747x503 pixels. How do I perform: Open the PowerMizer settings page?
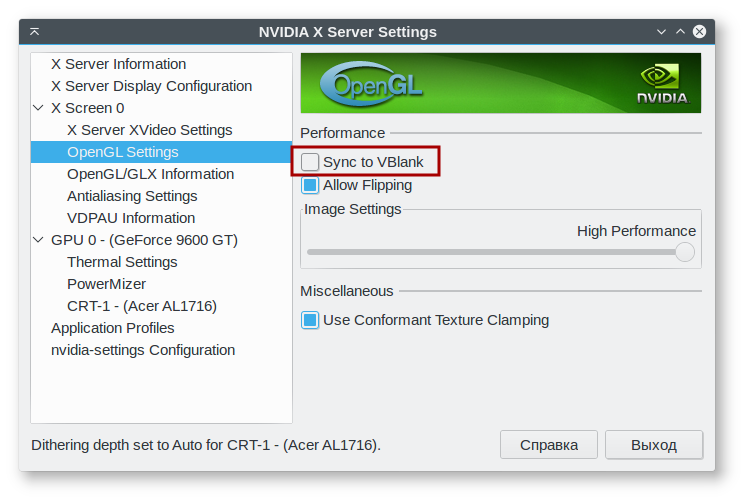pos(106,284)
